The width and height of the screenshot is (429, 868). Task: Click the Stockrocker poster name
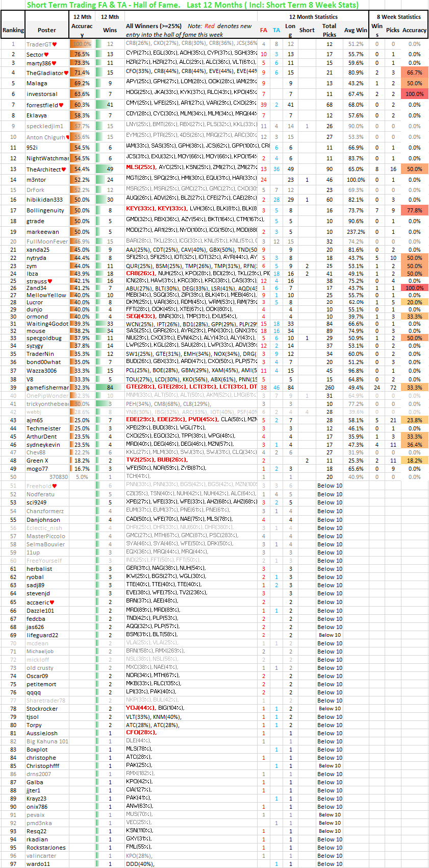click(42, 709)
